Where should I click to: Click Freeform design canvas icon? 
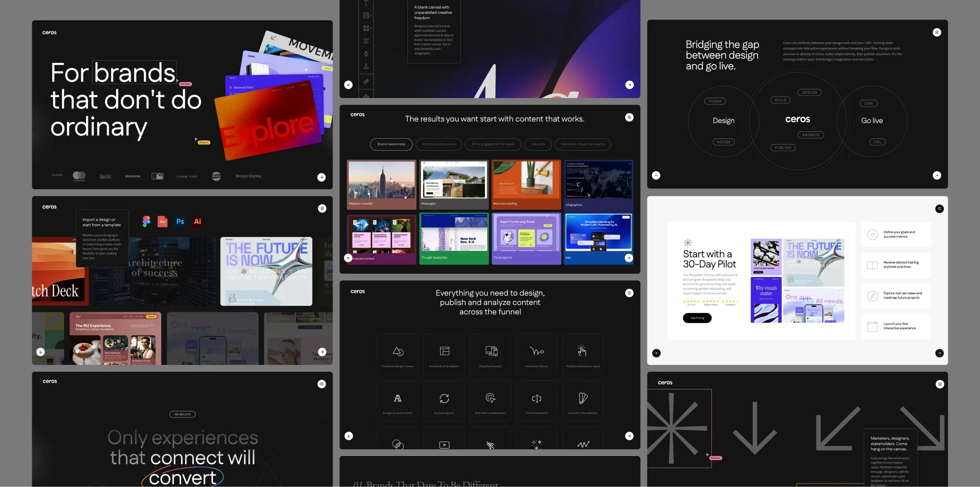398,351
